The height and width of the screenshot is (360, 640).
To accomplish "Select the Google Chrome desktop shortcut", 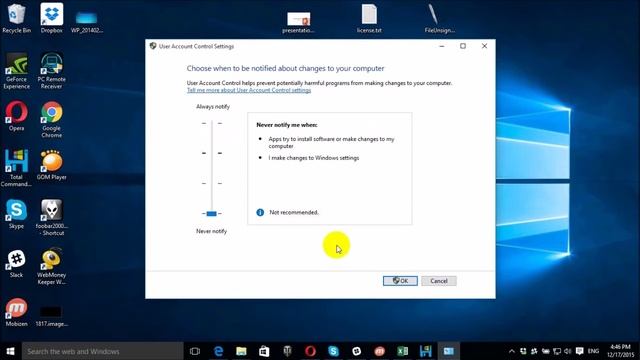I will 51,120.
